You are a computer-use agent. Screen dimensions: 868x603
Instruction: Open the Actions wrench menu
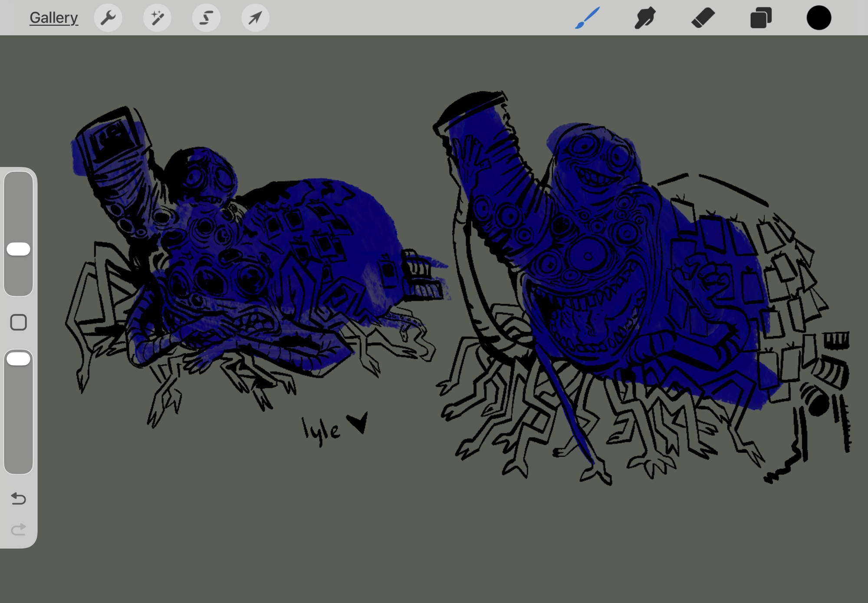[108, 18]
